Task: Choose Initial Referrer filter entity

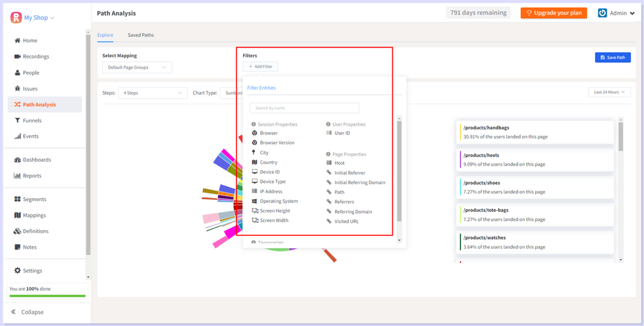Action: 345,173
